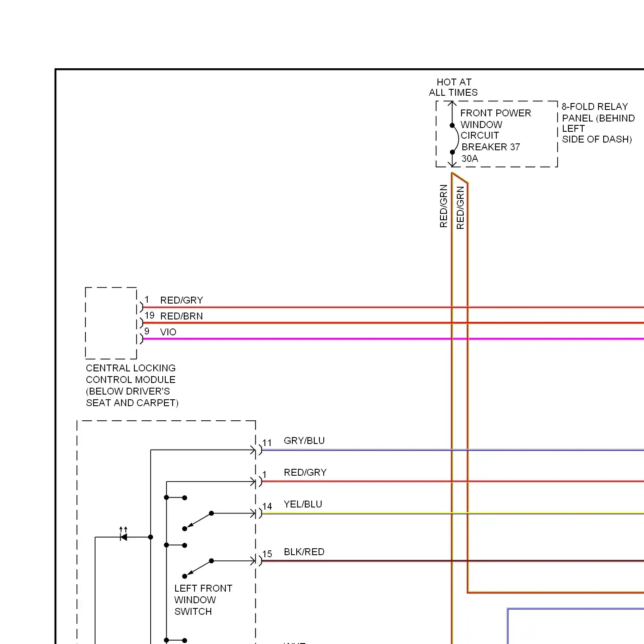Click the "30A" rating text
The width and height of the screenshot is (644, 644).
coord(470,158)
